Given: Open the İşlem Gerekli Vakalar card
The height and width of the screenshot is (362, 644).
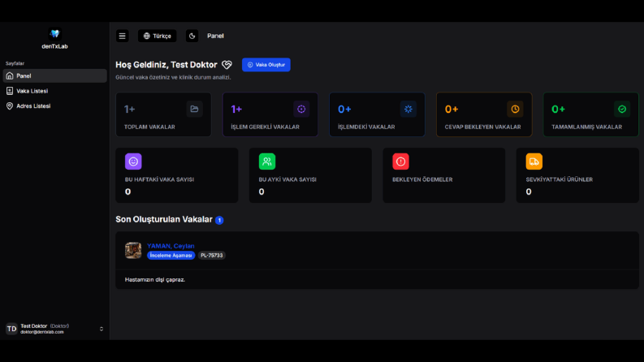Looking at the screenshot, I should (270, 114).
